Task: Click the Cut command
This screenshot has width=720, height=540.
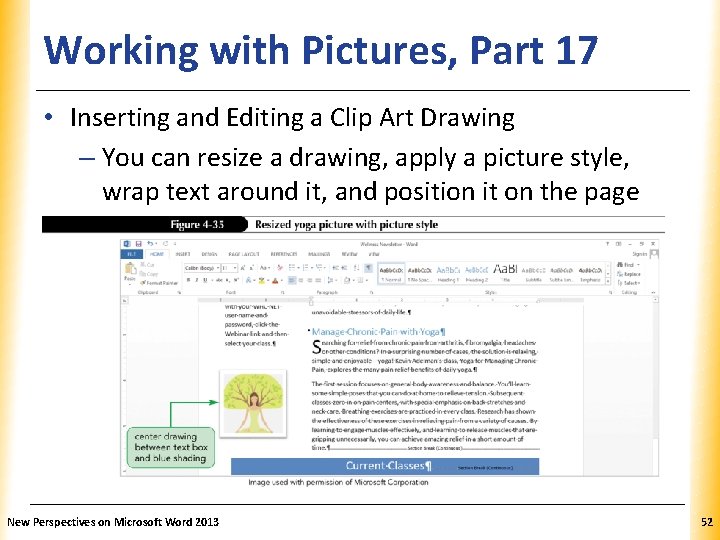Action: click(x=147, y=265)
